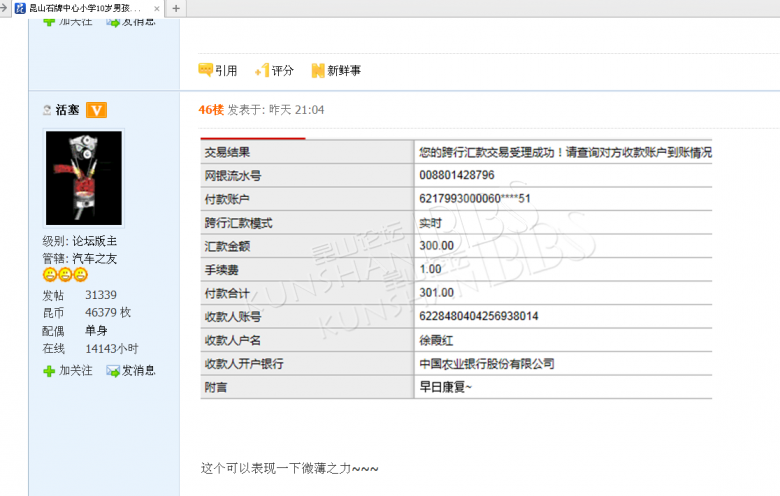Click the 论坛版主 level text
The height and width of the screenshot is (496, 780).
(95, 241)
